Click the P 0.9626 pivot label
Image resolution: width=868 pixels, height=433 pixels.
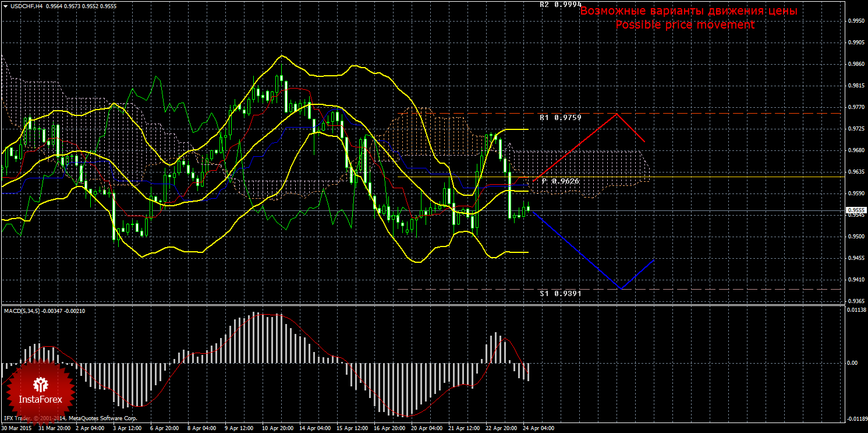559,181
